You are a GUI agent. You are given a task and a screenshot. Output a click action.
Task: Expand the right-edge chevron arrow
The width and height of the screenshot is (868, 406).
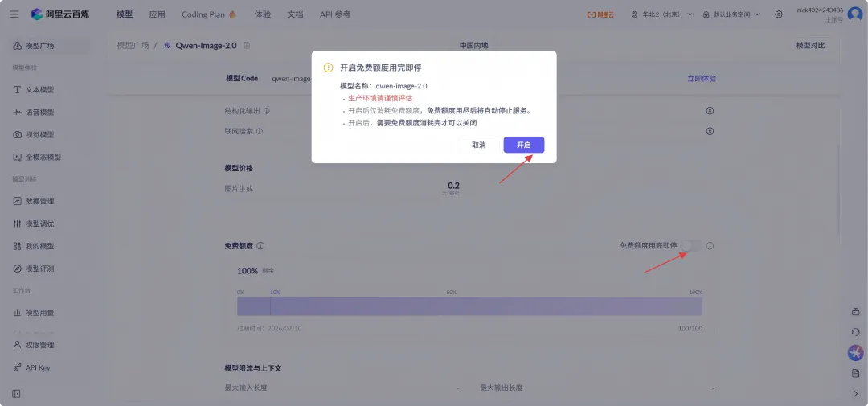tap(855, 394)
